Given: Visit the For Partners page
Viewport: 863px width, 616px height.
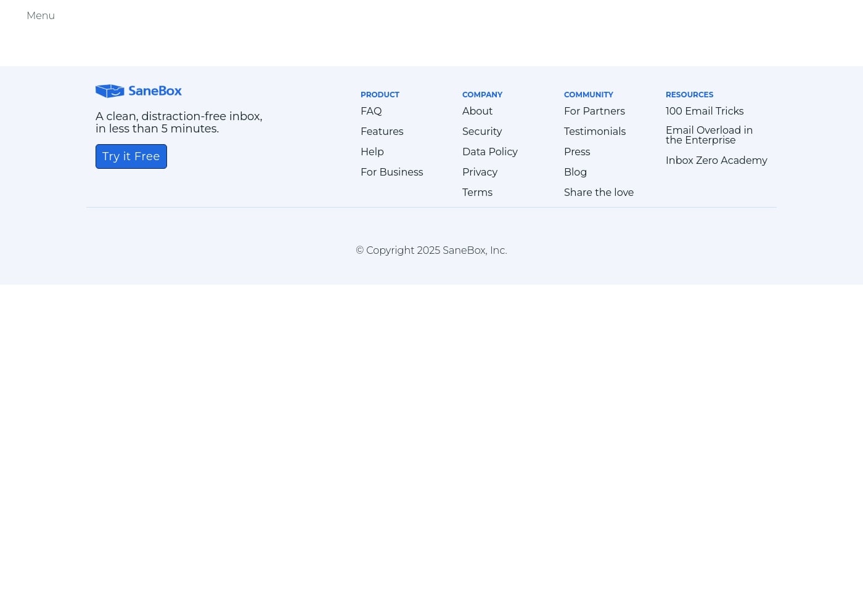Looking at the screenshot, I should pos(594,111).
